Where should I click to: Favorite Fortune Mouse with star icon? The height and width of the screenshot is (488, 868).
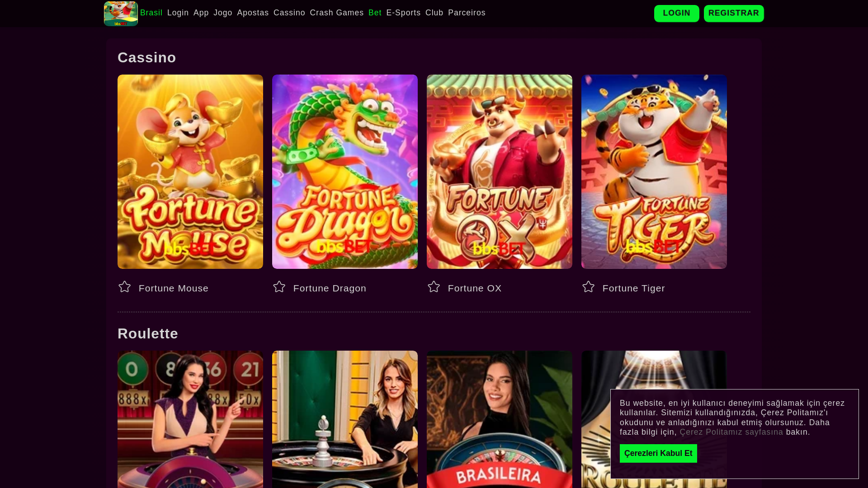[x=124, y=287]
